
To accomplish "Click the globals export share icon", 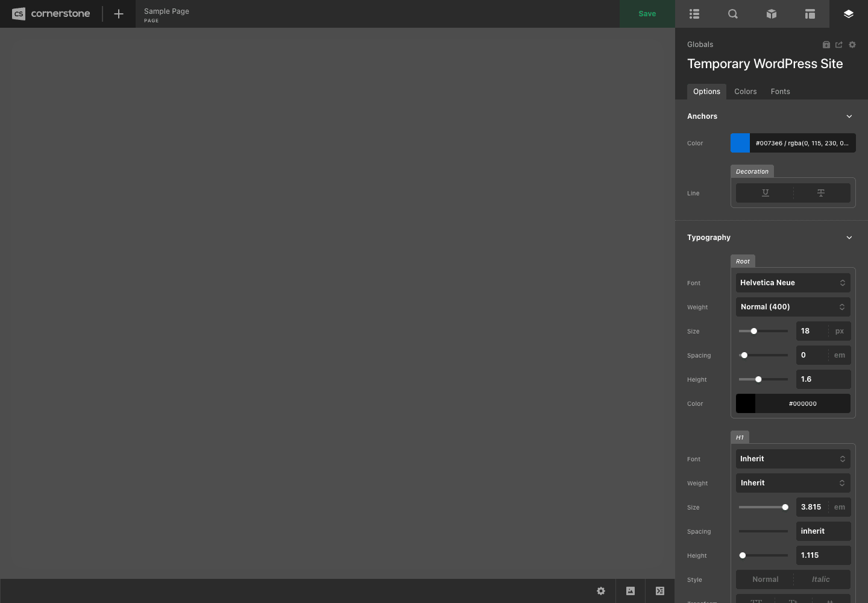I will click(x=839, y=45).
